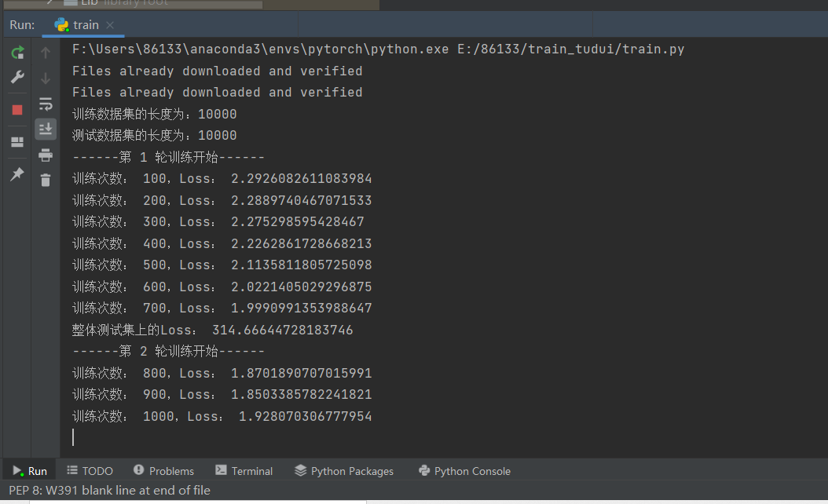This screenshot has width=828, height=504.
Task: Click the second 'Files already downloaded and verified' line
Action: pos(217,93)
